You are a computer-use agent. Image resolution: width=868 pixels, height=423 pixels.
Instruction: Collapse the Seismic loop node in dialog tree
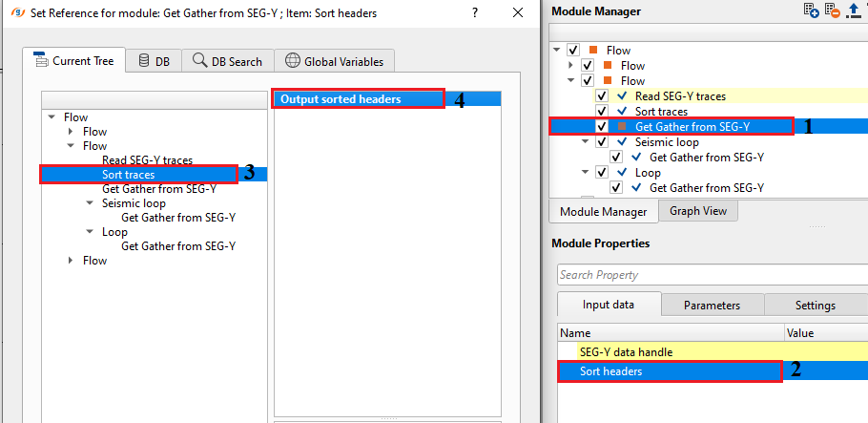[x=90, y=203]
